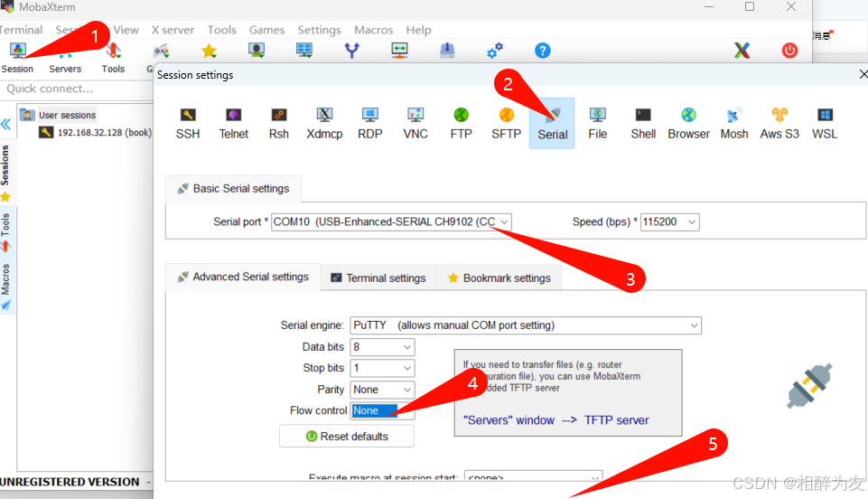
Task: Switch to Terminal settings tab
Action: point(378,278)
